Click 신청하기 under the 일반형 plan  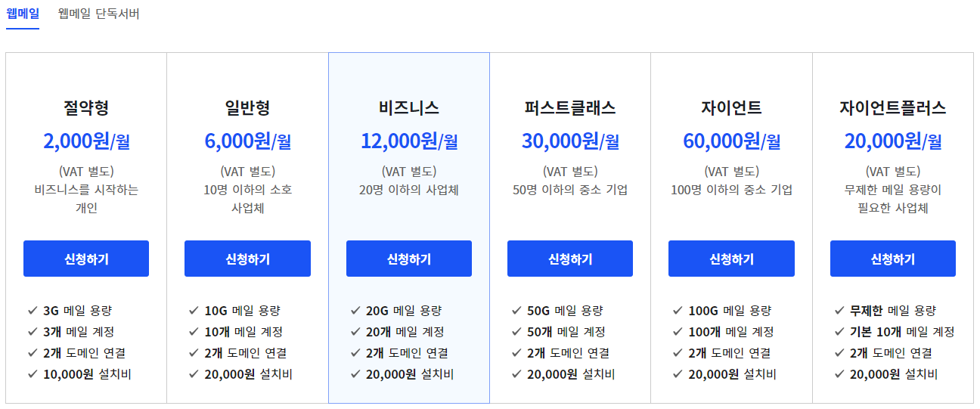pyautogui.click(x=247, y=259)
